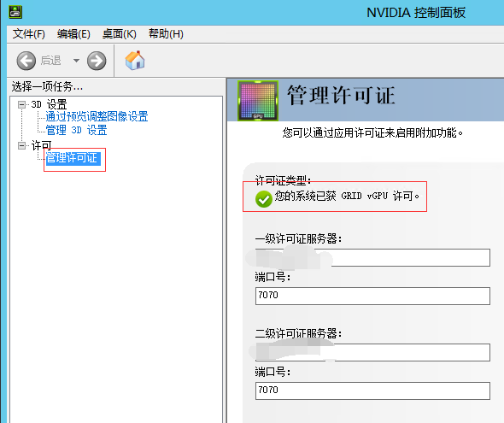Screen dimensions: 504x423
Task: Click the secondary license server address field
Action: pos(372,352)
